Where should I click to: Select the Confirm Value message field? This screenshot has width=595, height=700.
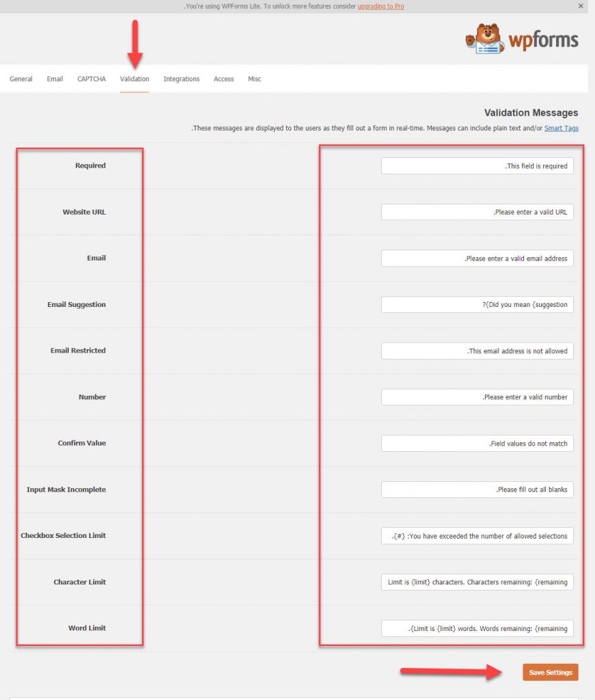[x=477, y=443]
